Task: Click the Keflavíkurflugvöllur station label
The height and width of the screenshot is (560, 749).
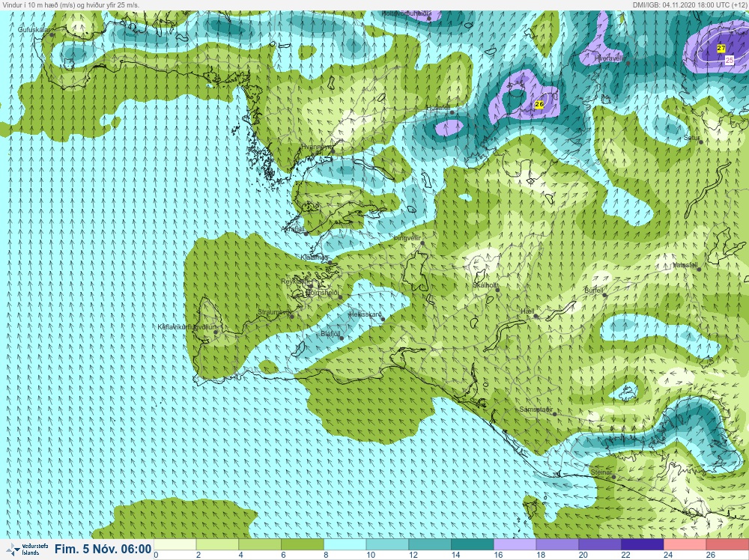Action: [186, 327]
